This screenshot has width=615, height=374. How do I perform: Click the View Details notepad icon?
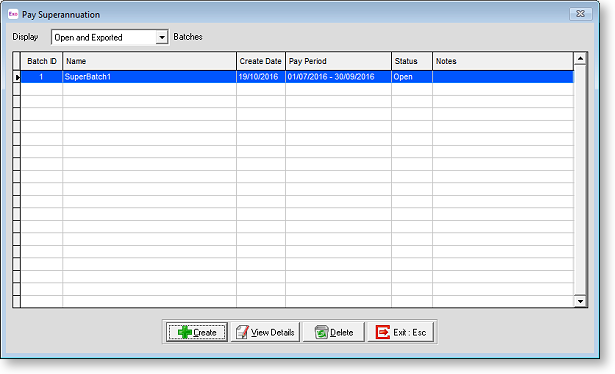point(242,332)
